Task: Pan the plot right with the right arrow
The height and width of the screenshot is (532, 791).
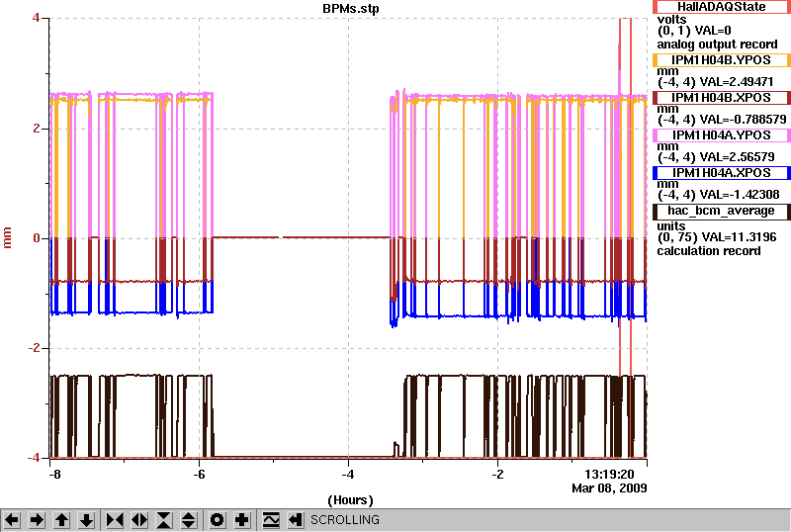Action: [x=37, y=520]
